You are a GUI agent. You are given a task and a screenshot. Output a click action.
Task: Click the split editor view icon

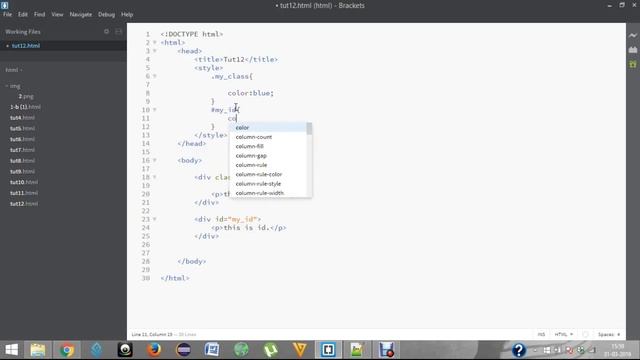(x=118, y=31)
